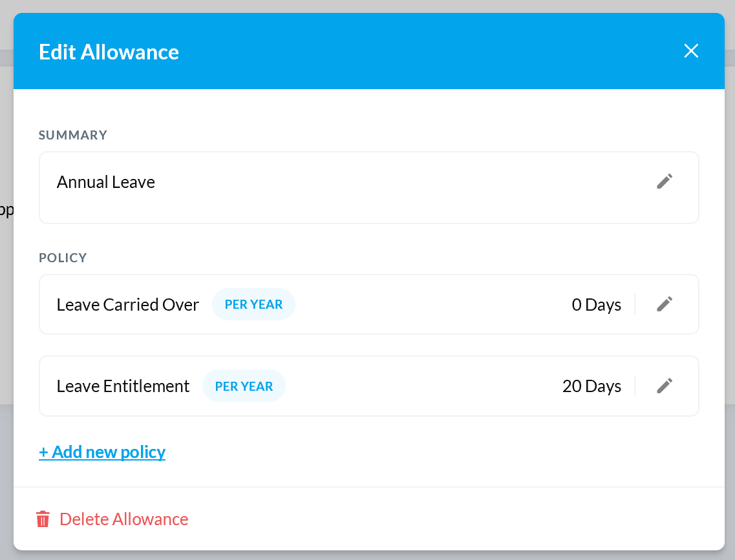This screenshot has height=560, width=735.
Task: Click the POLICY section heading
Action: [63, 258]
